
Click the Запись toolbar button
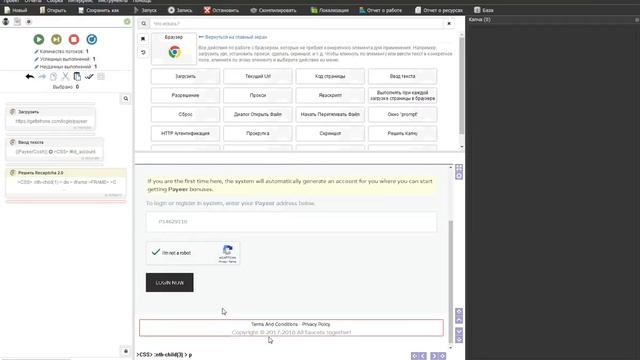(180, 10)
